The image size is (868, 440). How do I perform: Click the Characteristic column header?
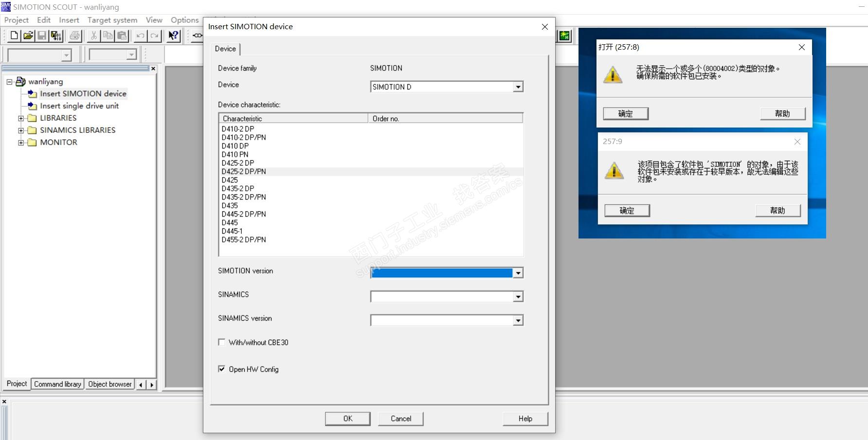coord(293,118)
